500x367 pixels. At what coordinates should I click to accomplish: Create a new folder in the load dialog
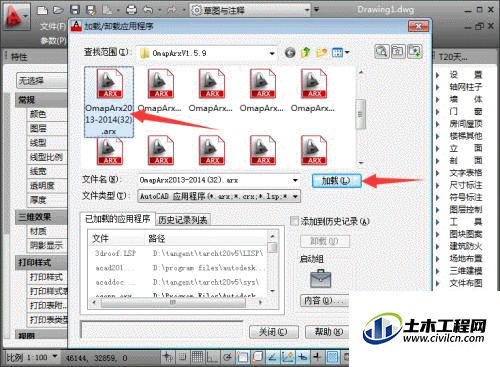[321, 53]
